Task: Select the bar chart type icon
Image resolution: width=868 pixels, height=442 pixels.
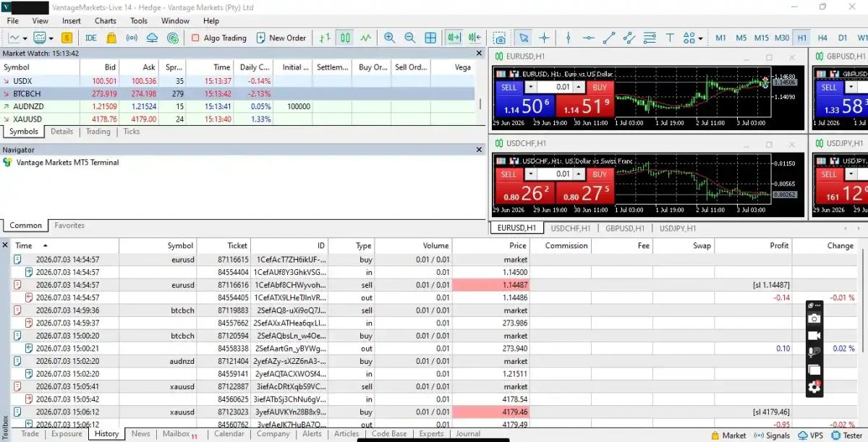Action: (x=325, y=38)
